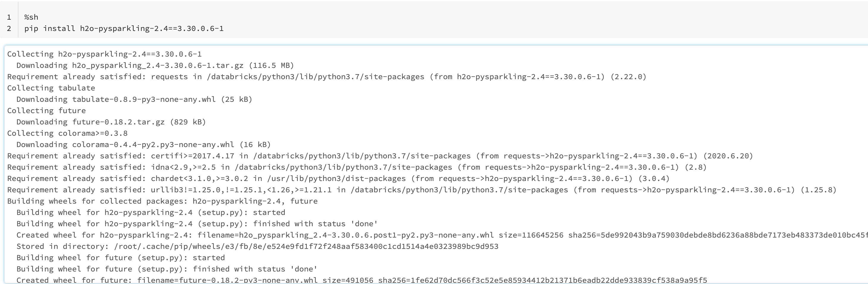Click the 'Downloading h2o_pysparkling' tar.gz output line

155,65
